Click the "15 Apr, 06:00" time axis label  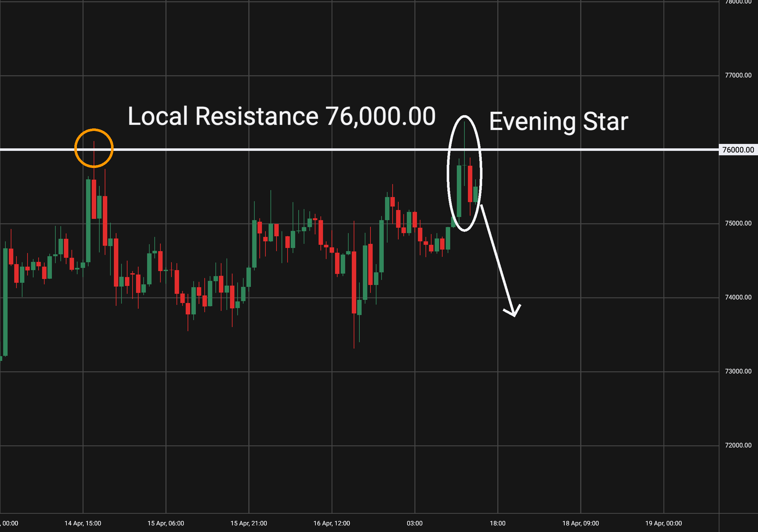[166, 523]
